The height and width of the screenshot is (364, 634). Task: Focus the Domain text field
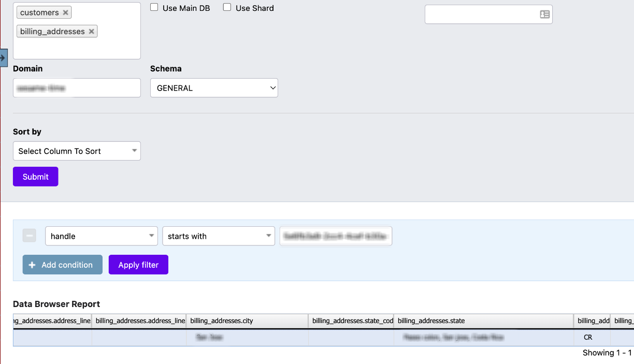77,88
